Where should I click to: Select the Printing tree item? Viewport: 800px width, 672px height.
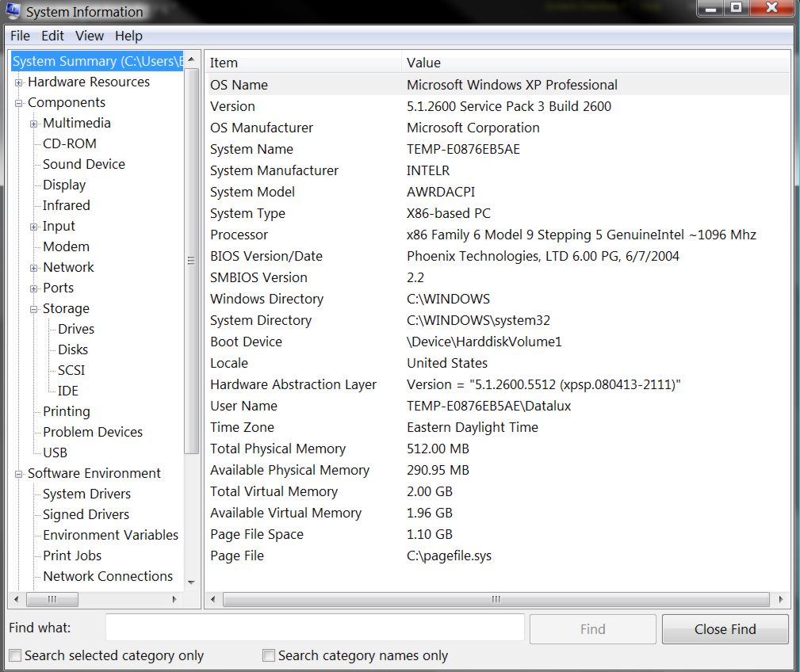67,411
